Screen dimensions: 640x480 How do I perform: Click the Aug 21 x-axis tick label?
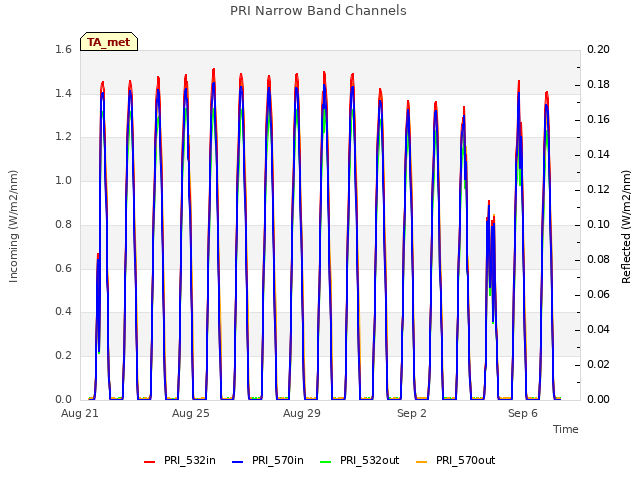pyautogui.click(x=80, y=413)
